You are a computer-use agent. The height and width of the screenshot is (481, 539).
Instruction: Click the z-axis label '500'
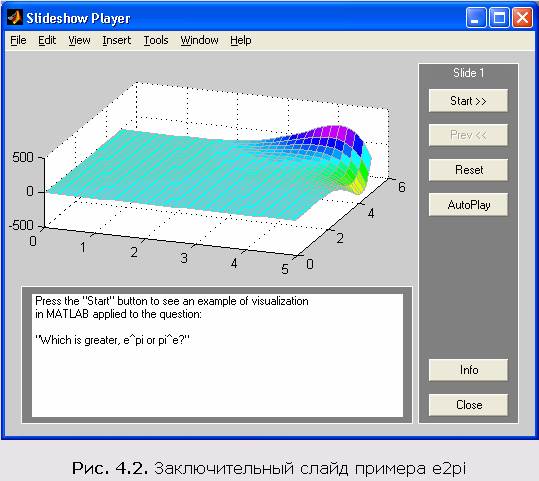pos(23,157)
